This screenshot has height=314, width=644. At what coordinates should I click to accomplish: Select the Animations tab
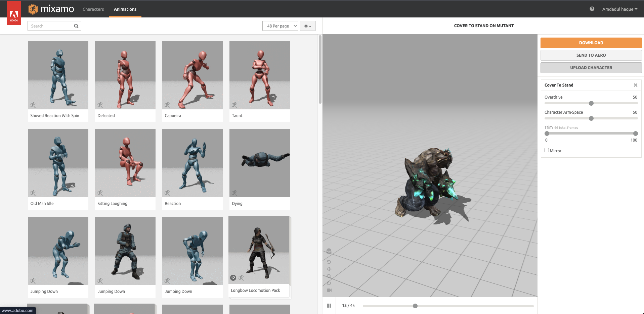click(125, 9)
